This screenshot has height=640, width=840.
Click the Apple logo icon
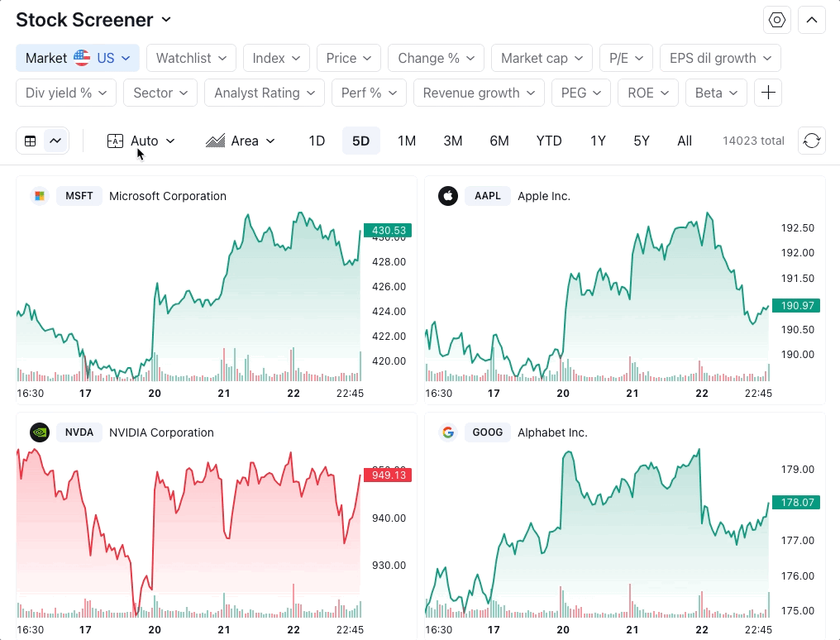(x=447, y=196)
